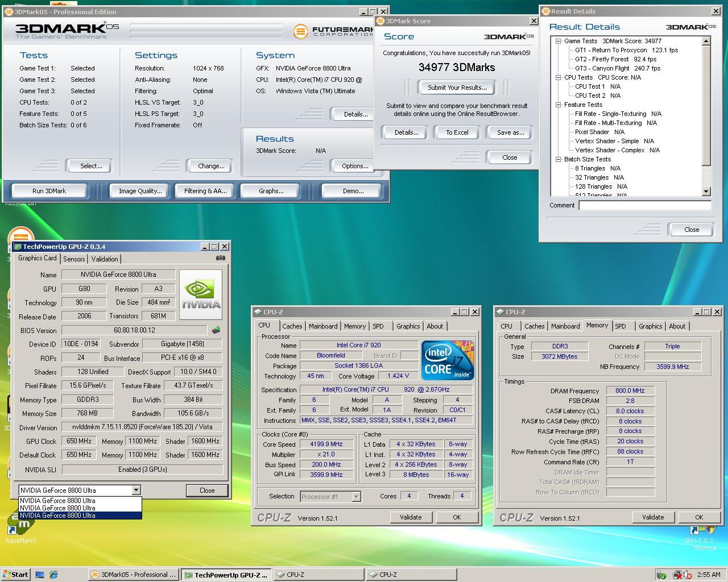Click the DRAM Frequency value 800.0 MHz
Viewport: 728px width, 582px height.
tap(630, 390)
